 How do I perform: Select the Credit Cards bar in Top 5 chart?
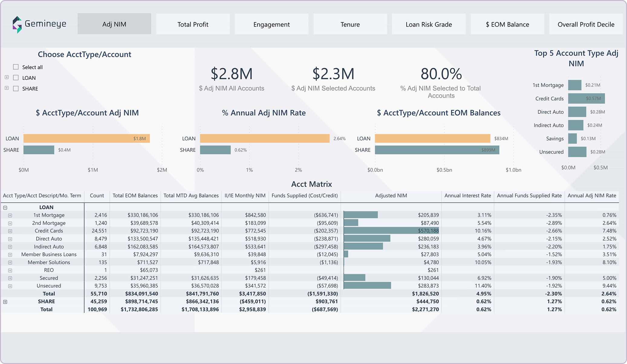(586, 99)
